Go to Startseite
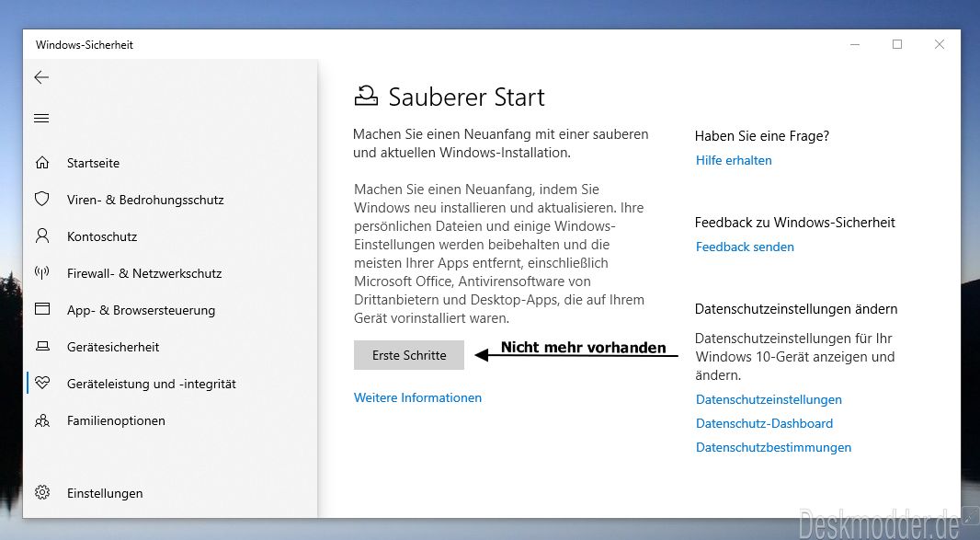 93,164
